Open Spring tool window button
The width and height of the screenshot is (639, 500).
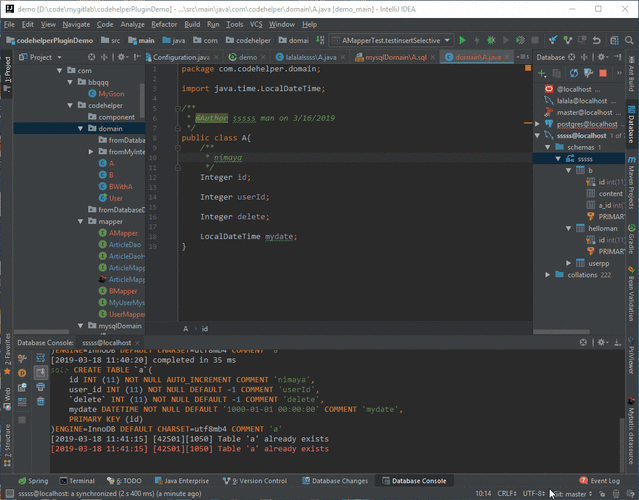click(x=33, y=481)
